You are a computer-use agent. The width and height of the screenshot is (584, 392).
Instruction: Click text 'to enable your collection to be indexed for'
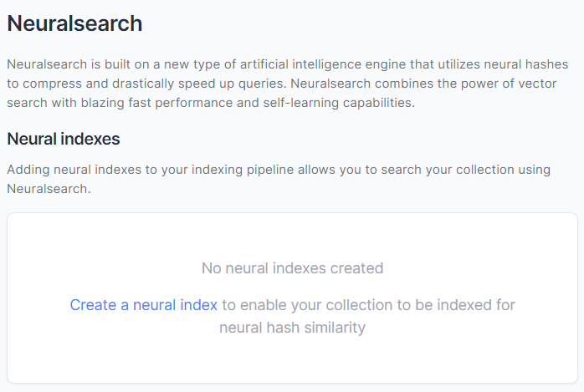pos(368,305)
